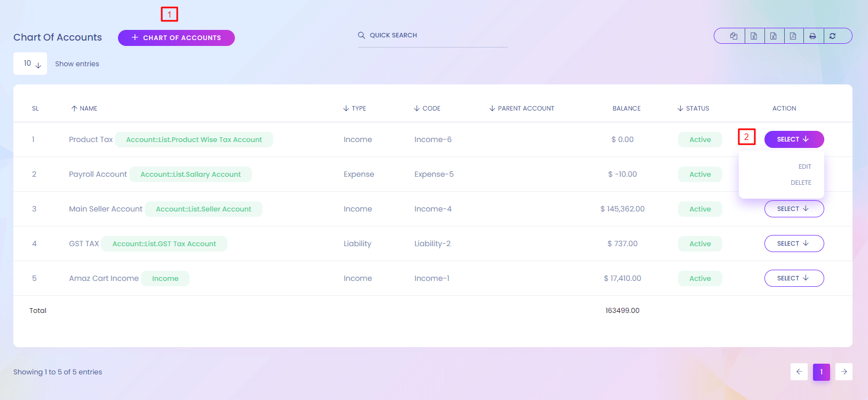This screenshot has height=400, width=868.
Task: Expand Select dropdown for GST TAX row
Action: [x=794, y=244]
